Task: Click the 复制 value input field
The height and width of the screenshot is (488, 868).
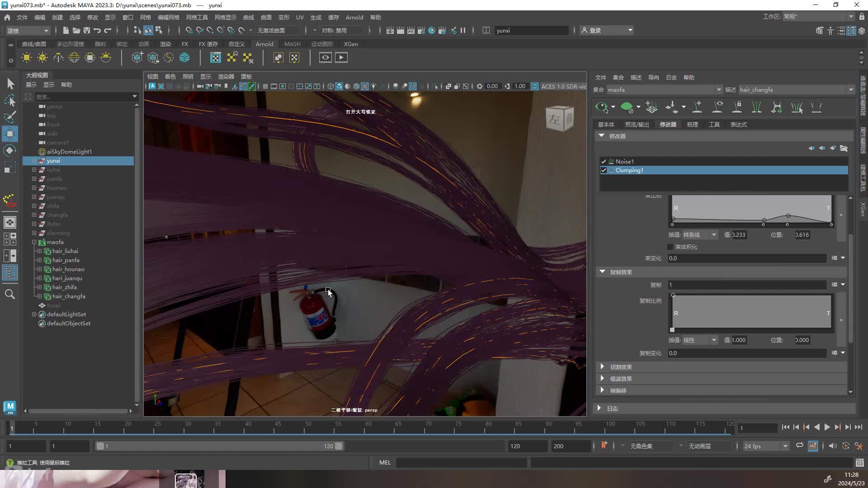Action: [747, 285]
